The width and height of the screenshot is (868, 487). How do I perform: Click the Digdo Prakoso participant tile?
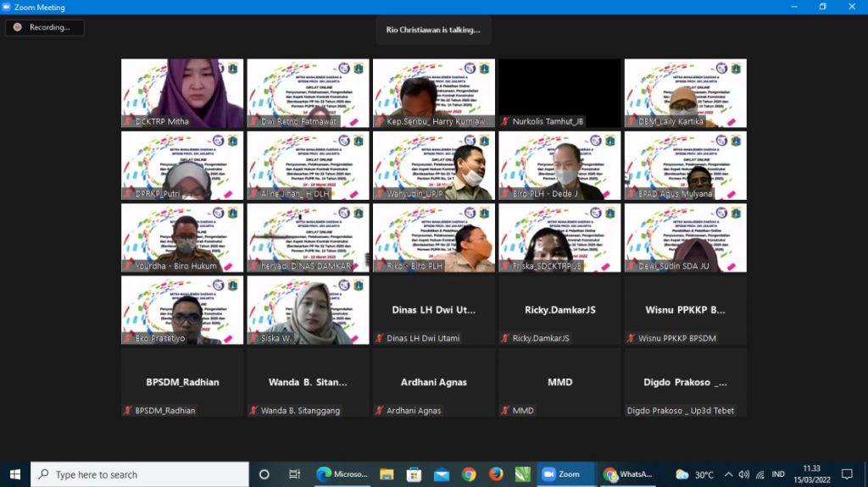(x=685, y=382)
